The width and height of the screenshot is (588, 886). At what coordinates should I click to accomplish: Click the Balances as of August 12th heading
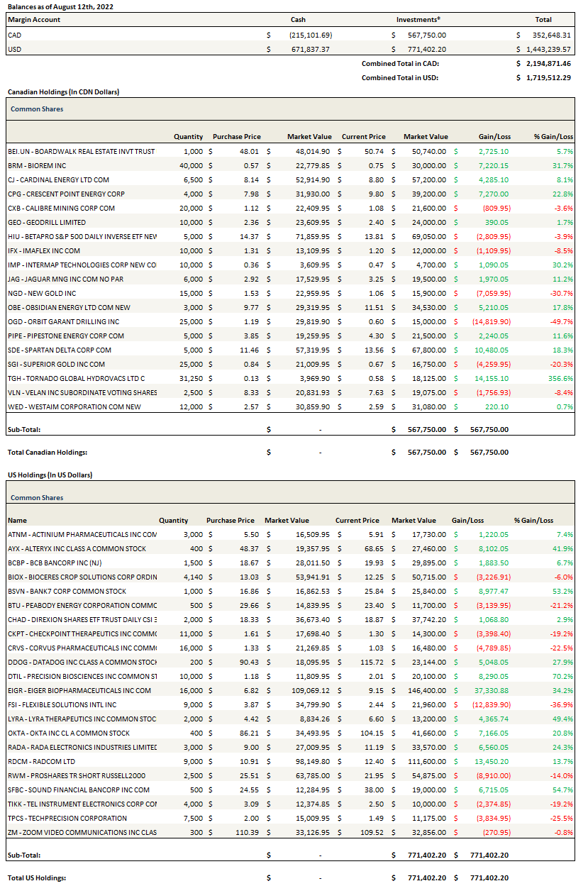point(60,6)
